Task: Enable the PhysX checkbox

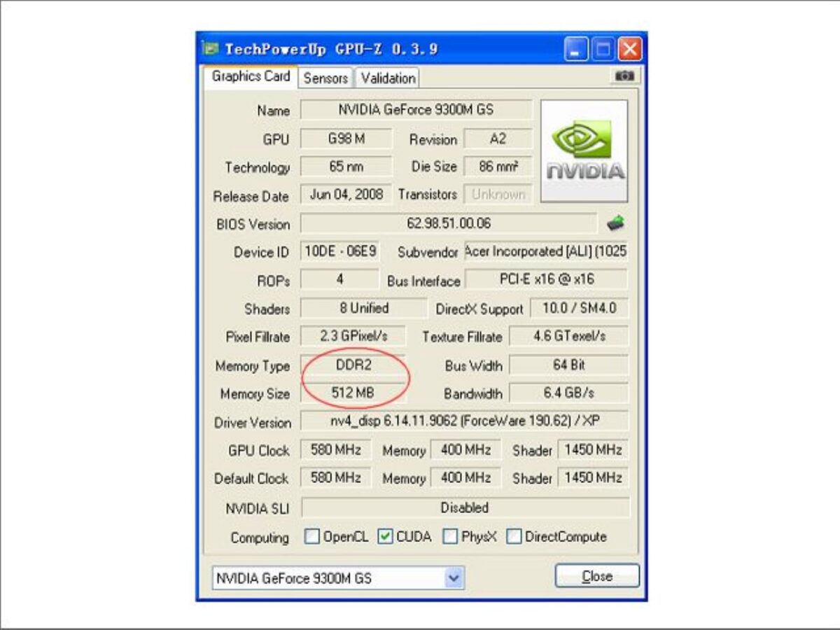Action: pyautogui.click(x=450, y=537)
